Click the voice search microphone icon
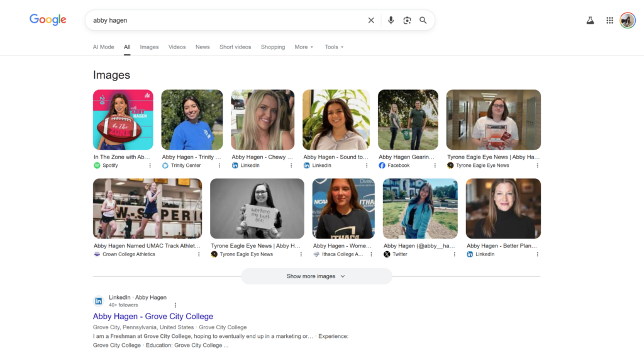Screen dimensions: 644x355 tap(391, 20)
